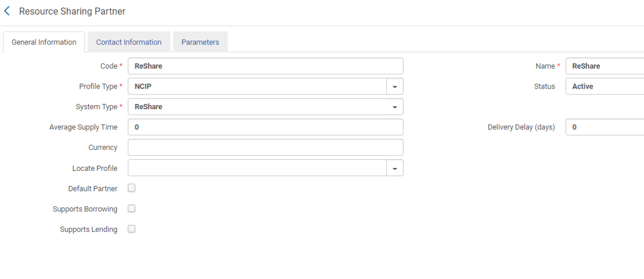Image resolution: width=644 pixels, height=279 pixels.
Task: Click the Resource Sharing Partner page title
Action: (72, 11)
